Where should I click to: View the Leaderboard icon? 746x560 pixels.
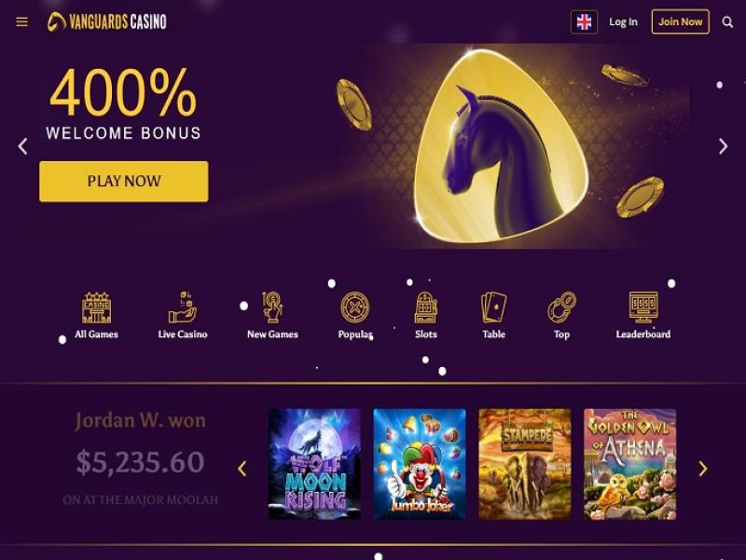(643, 307)
